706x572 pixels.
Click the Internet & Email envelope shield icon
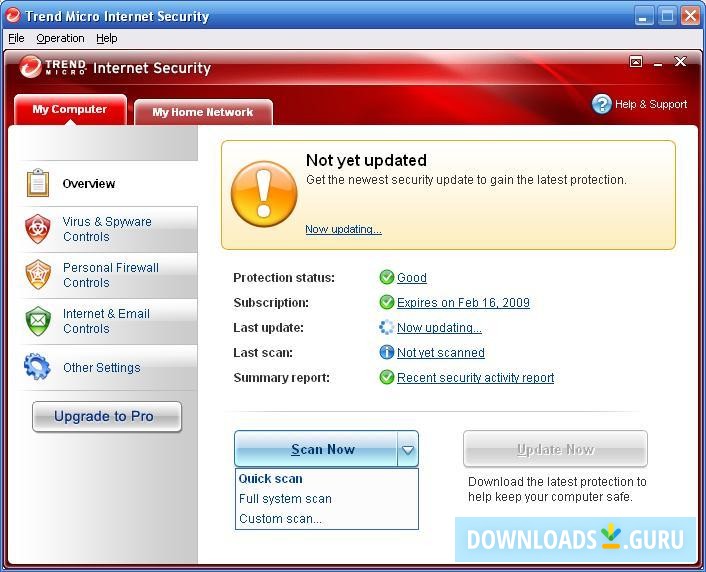pyautogui.click(x=38, y=321)
